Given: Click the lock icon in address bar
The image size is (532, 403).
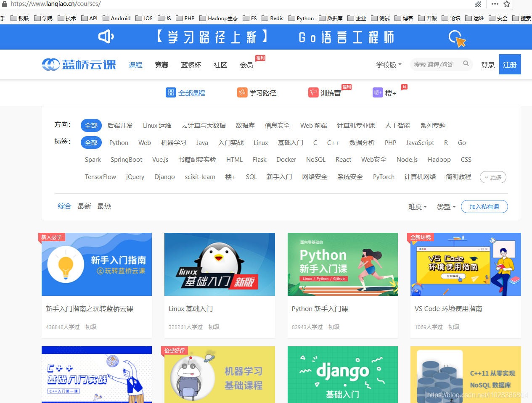Looking at the screenshot, I should point(5,4).
